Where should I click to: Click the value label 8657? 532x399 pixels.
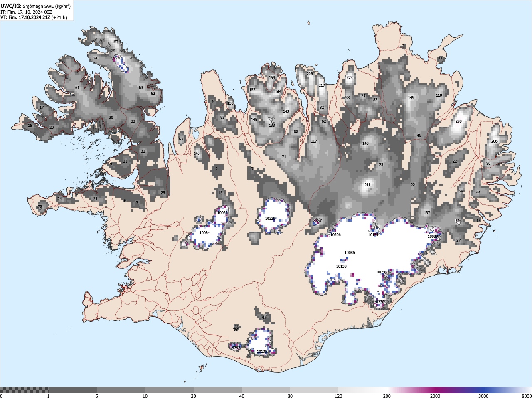click(318, 221)
